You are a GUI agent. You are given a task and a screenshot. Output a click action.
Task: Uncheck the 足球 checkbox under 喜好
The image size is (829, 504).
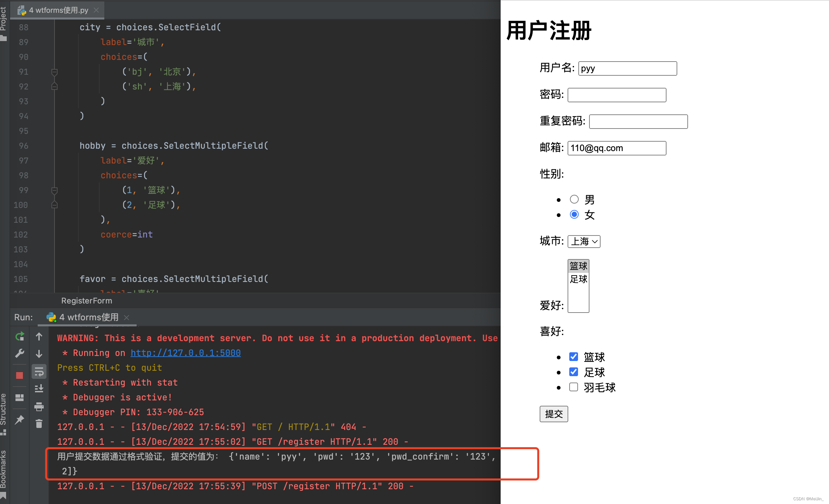point(574,372)
